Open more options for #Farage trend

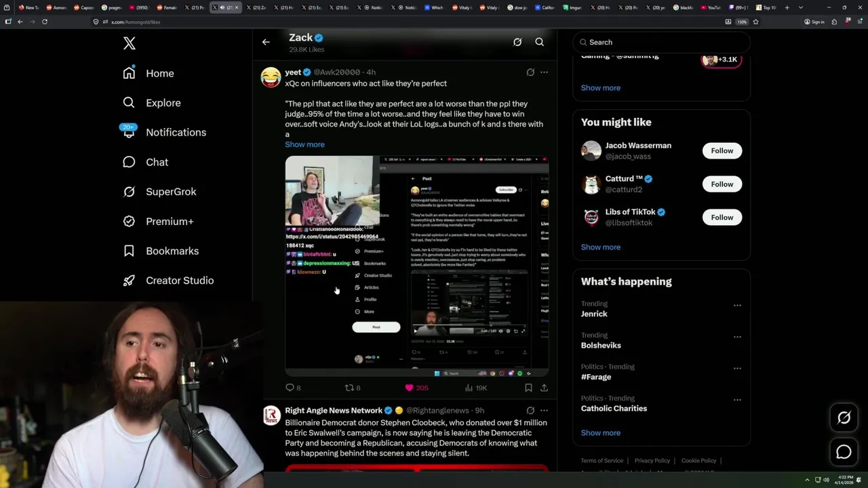pyautogui.click(x=737, y=368)
